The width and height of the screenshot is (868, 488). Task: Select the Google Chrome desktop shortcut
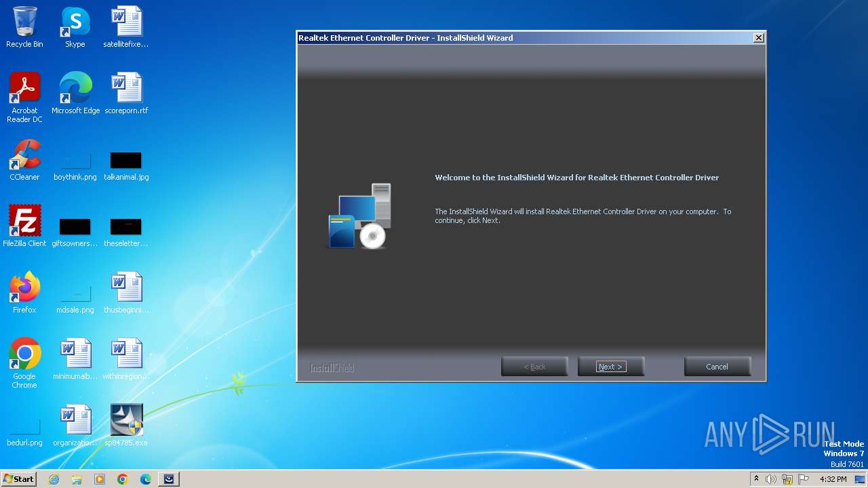24,363
